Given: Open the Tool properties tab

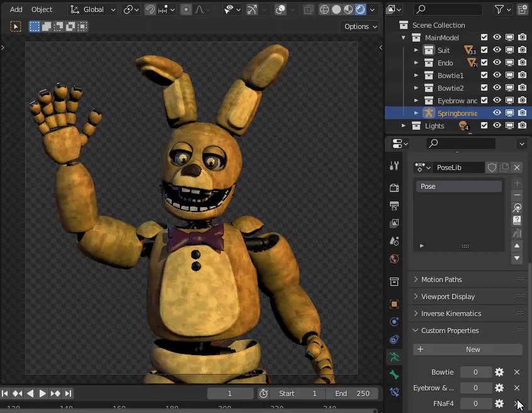Looking at the screenshot, I should point(394,166).
